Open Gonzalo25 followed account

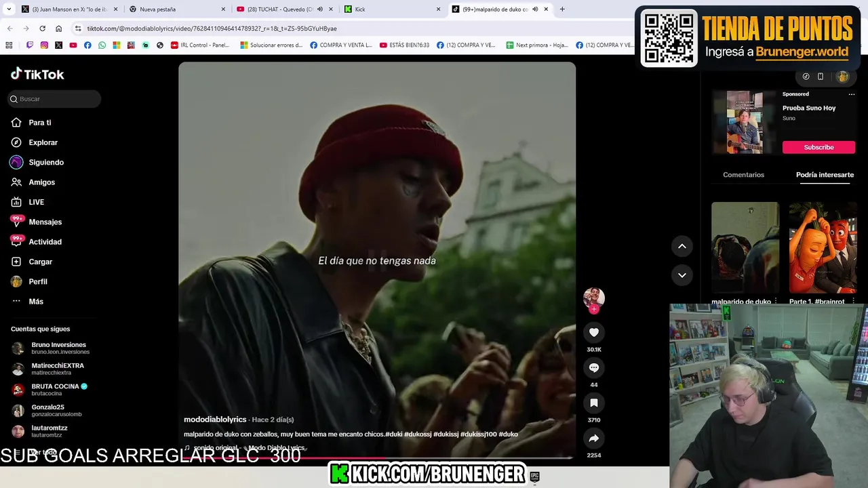(x=47, y=411)
